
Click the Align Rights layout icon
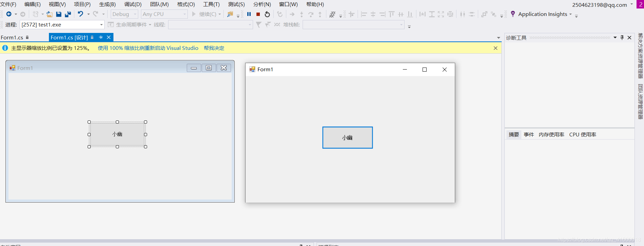382,14
